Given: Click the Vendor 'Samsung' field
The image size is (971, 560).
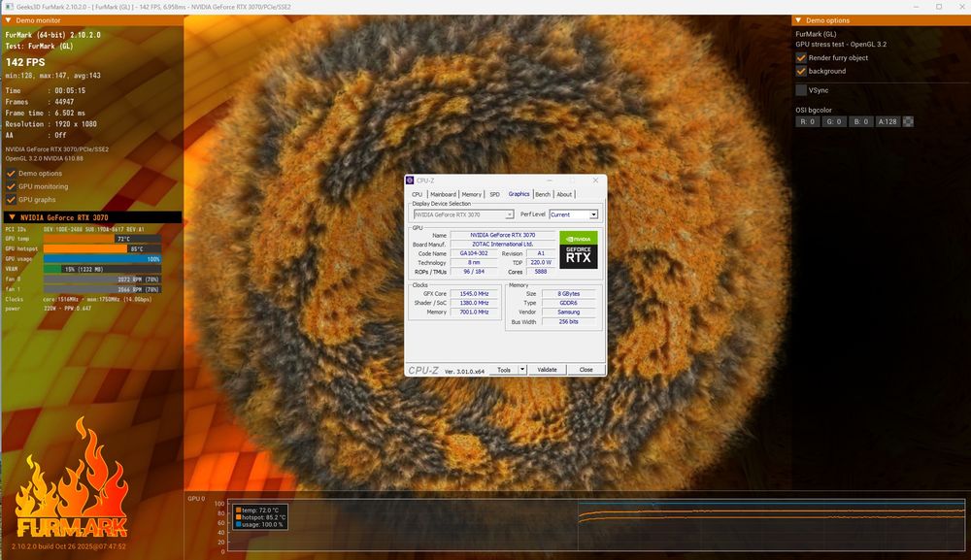Looking at the screenshot, I should point(568,313).
